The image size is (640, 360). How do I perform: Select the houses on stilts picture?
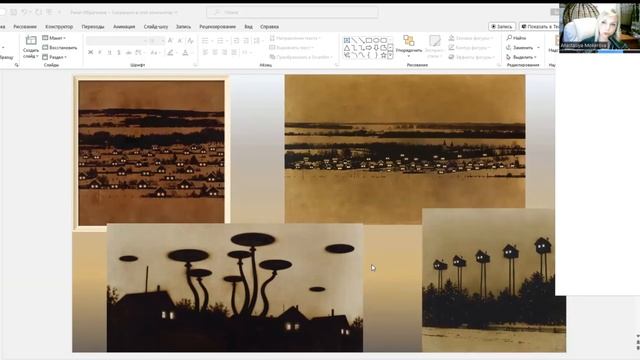(494, 280)
